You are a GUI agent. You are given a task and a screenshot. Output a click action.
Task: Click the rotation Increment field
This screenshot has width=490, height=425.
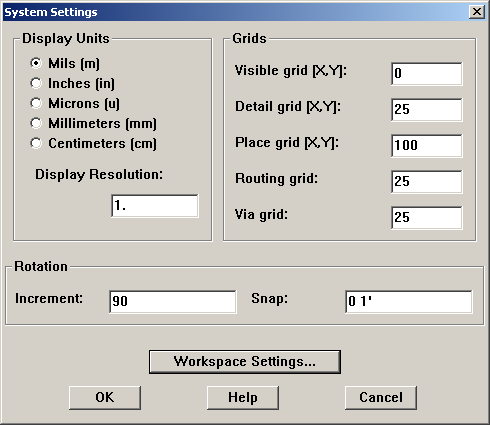173,302
